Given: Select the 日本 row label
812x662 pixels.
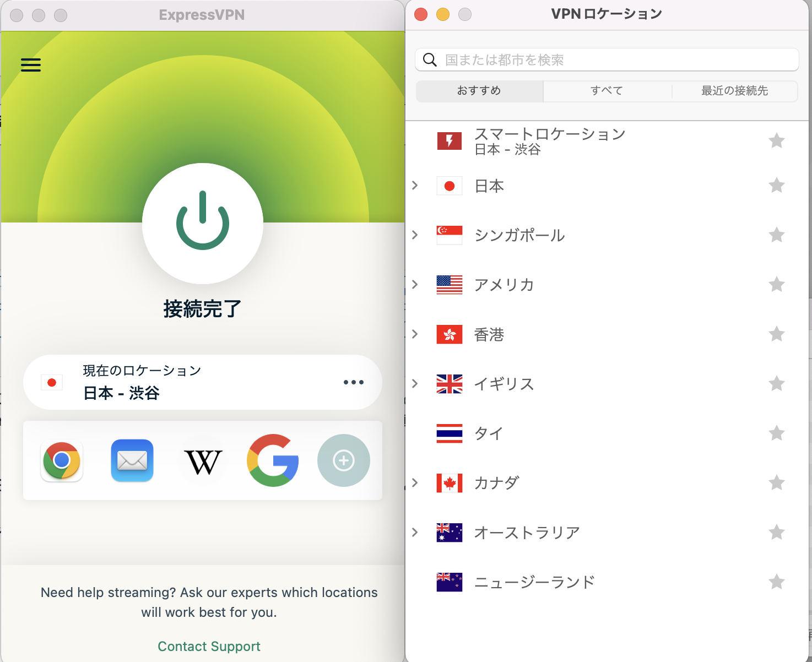Looking at the screenshot, I should point(489,186).
